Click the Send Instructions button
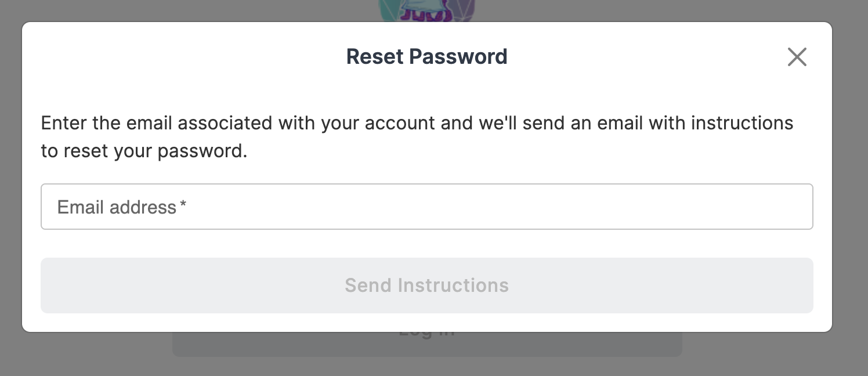The width and height of the screenshot is (868, 376). tap(426, 285)
